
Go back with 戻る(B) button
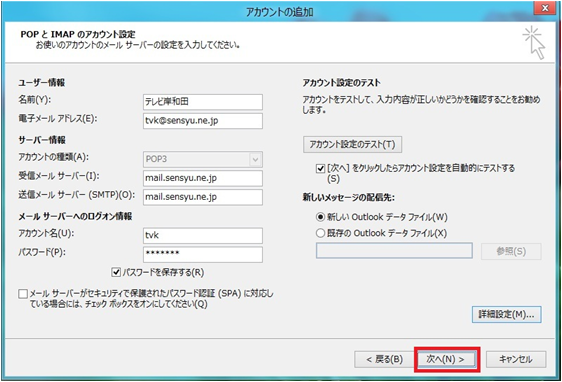[x=384, y=359]
